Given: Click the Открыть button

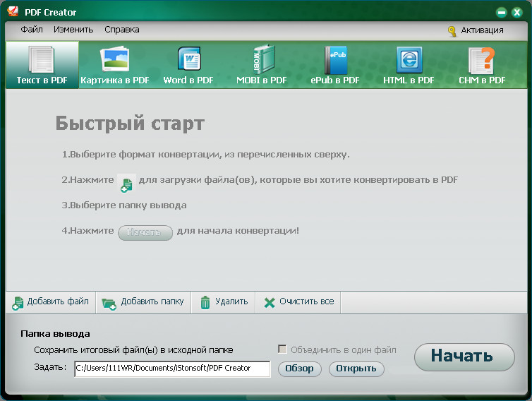Looking at the screenshot, I should (x=356, y=369).
